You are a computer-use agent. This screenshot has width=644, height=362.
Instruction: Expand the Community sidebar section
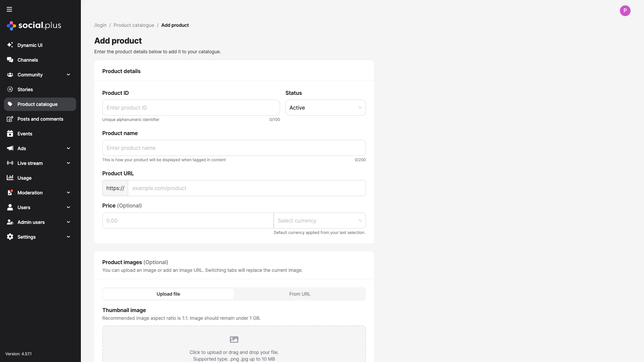tap(68, 74)
